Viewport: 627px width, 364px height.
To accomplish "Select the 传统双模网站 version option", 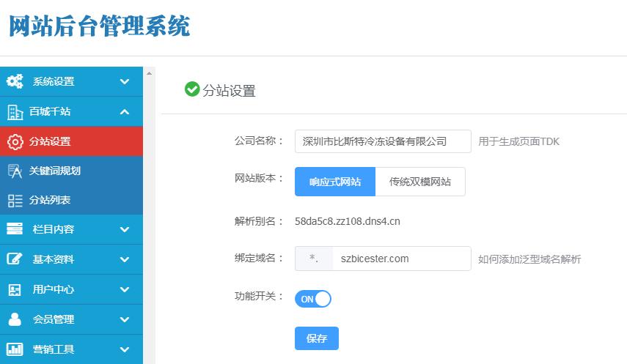I will [x=420, y=182].
